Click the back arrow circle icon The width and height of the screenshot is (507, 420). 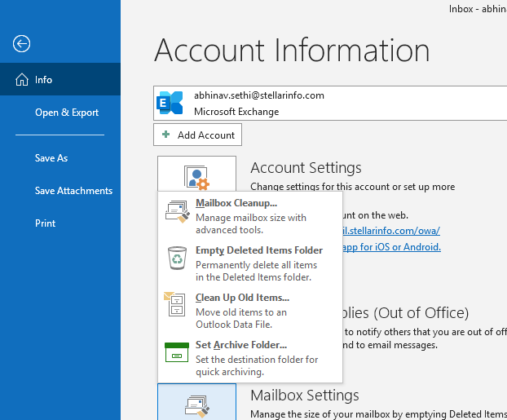[22, 44]
